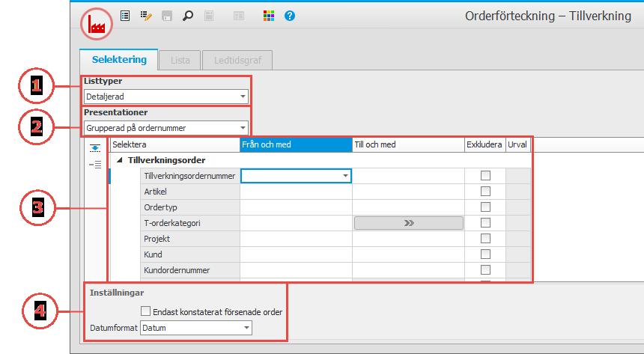Select the Tillverkningsordernummer row label
Image resolution: width=644 pixels, height=354 pixels.
coord(189,176)
